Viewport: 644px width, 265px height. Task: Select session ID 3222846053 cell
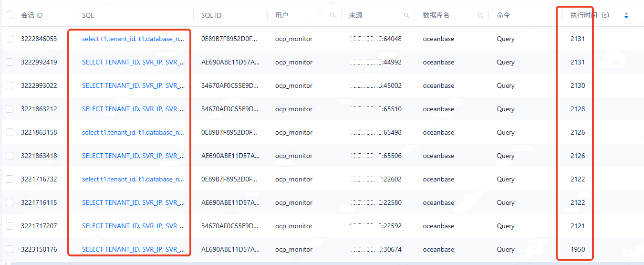(x=39, y=39)
